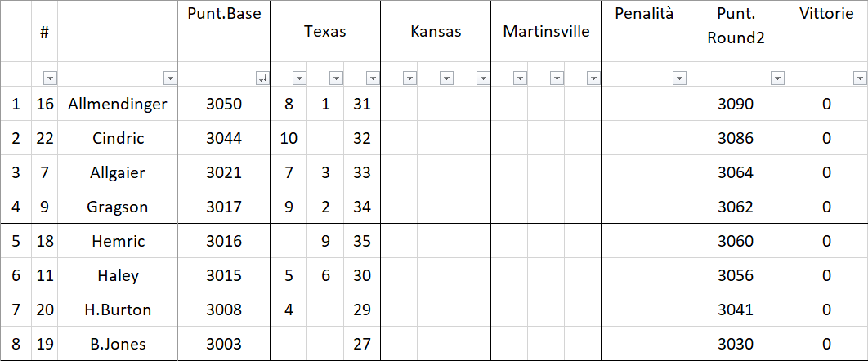Select the Allmendinger name cell
This screenshot has height=361, width=868.
pos(118,104)
